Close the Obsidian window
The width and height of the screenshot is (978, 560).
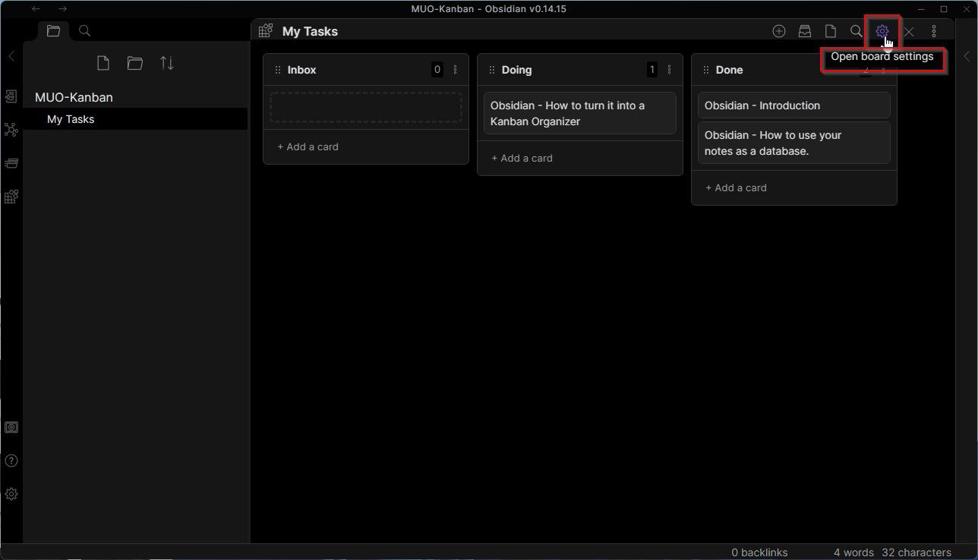966,9
